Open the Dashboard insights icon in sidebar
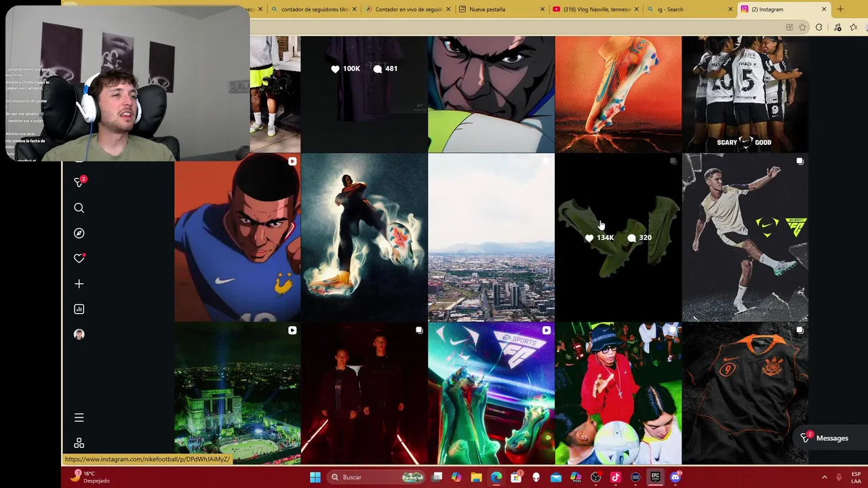Viewport: 868px width, 488px height. [x=79, y=309]
